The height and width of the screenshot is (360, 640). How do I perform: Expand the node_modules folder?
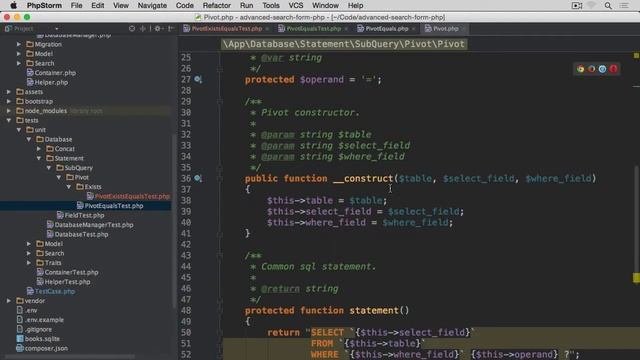click(9, 111)
